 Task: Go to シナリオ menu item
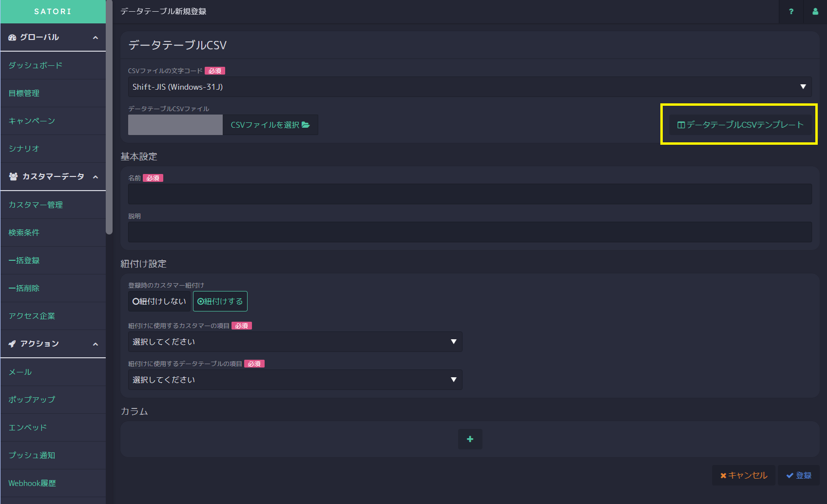53,149
